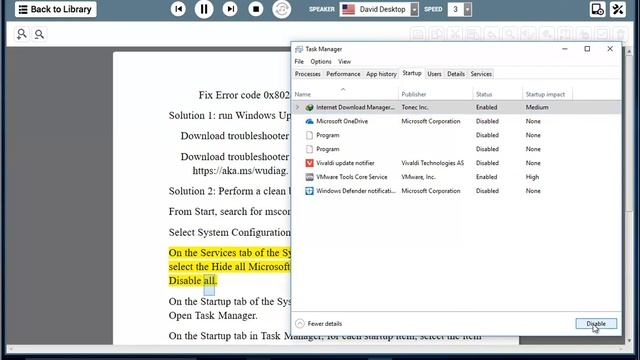
Task: Sort startup list by Status column
Action: point(497,94)
